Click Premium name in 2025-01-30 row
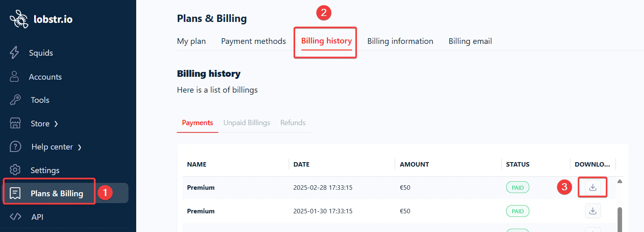The image size is (644, 232). point(201,211)
